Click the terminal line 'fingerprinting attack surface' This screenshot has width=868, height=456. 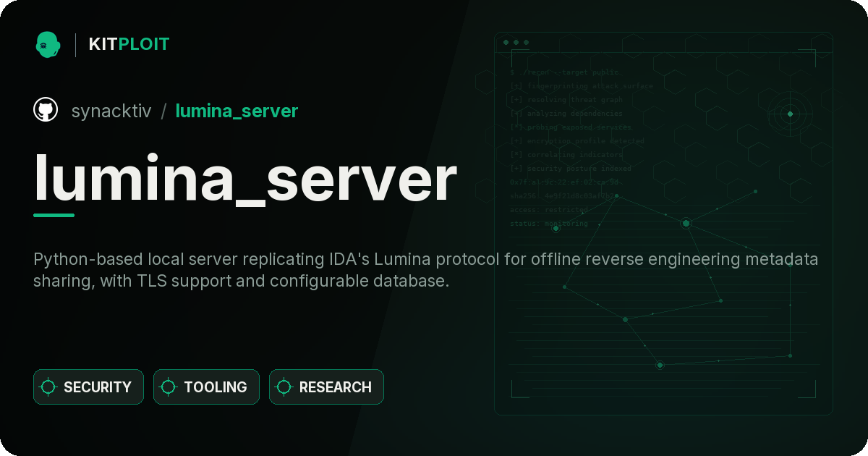pyautogui.click(x=581, y=86)
